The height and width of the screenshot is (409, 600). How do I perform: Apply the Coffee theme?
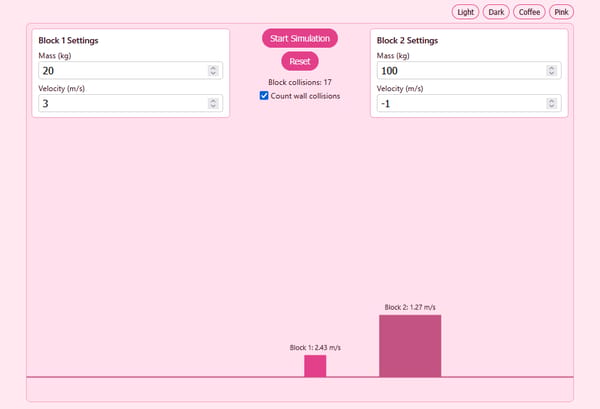[x=529, y=12]
